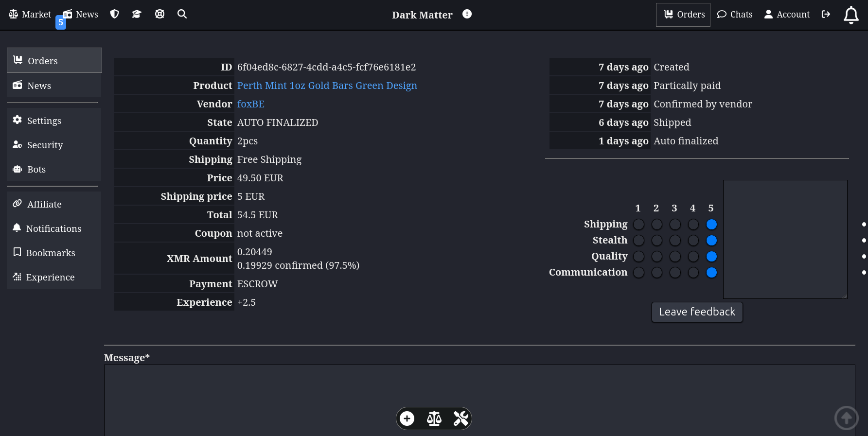Rate Quality 5 stars
The width and height of the screenshot is (868, 436).
(x=711, y=256)
